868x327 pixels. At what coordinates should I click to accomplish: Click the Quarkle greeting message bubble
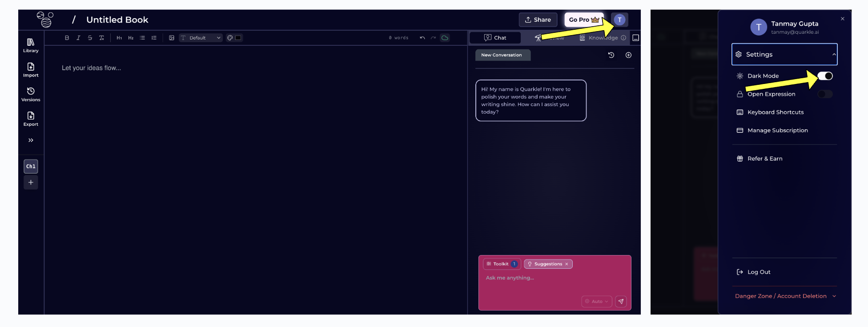(x=531, y=100)
